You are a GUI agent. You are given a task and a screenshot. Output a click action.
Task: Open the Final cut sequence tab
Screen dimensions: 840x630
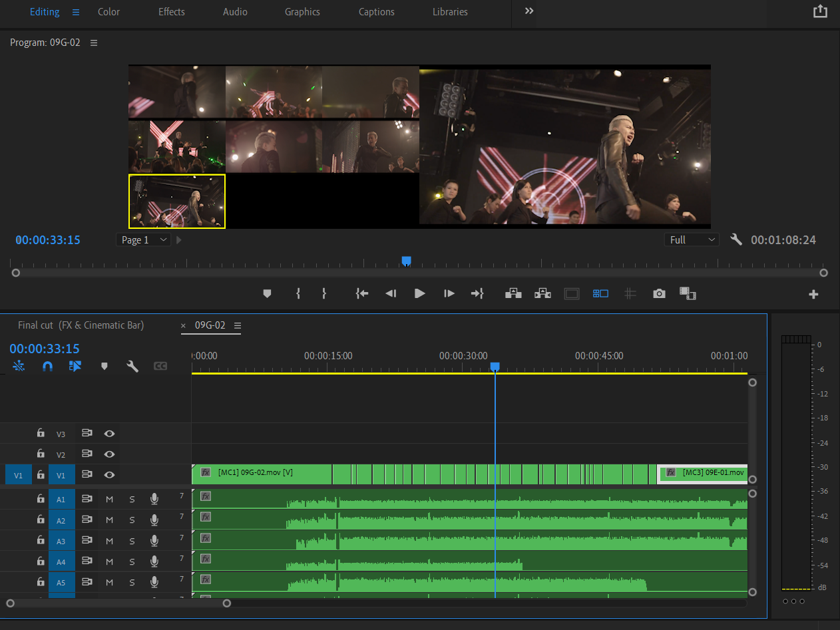[x=81, y=325]
